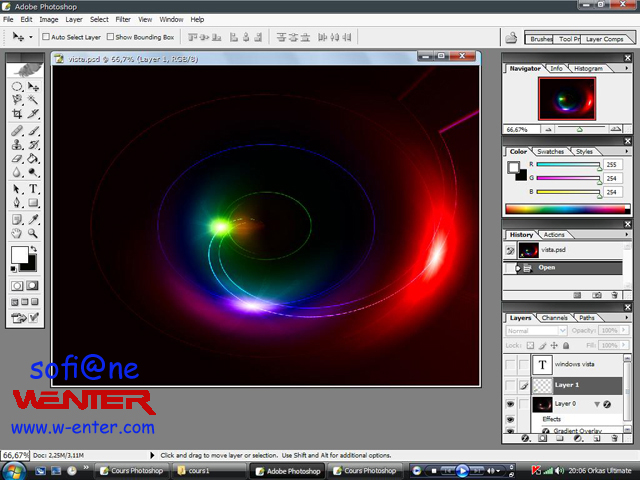
Task: Hide Layer 0 using its eye icon
Action: pos(510,404)
